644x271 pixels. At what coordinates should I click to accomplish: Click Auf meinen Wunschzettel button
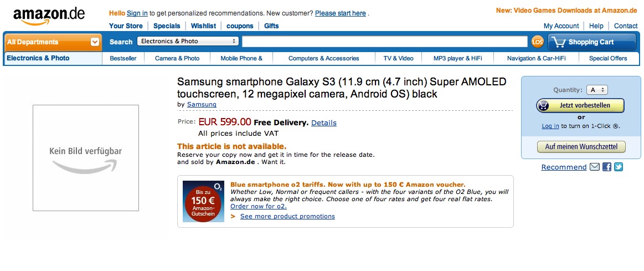pos(581,147)
